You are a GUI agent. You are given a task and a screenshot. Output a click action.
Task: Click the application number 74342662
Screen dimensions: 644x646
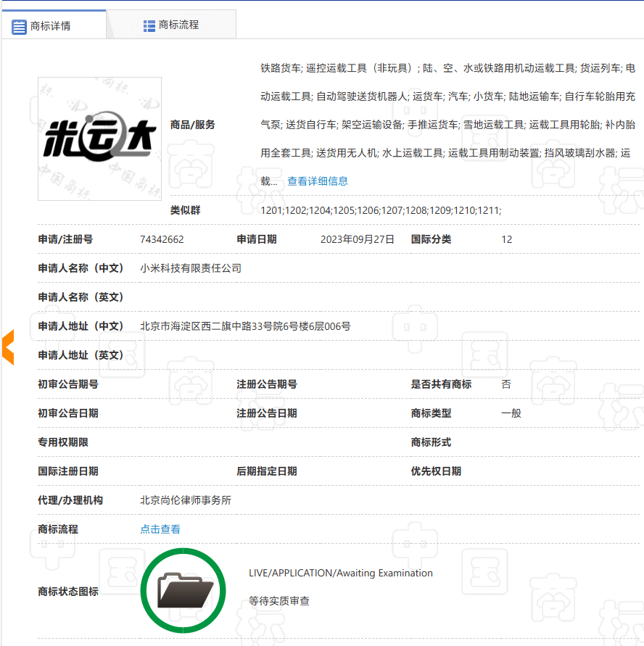pyautogui.click(x=162, y=239)
